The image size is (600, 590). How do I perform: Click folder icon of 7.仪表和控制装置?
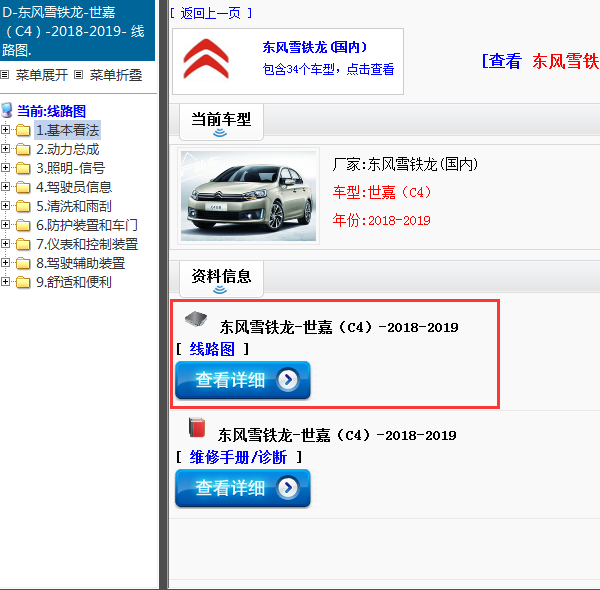[x=23, y=244]
